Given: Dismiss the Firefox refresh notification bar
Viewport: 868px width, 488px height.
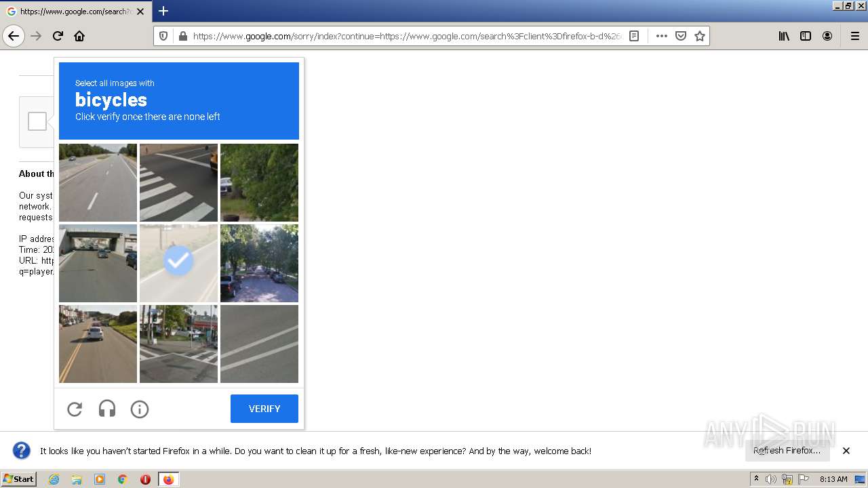Looking at the screenshot, I should pos(846,451).
